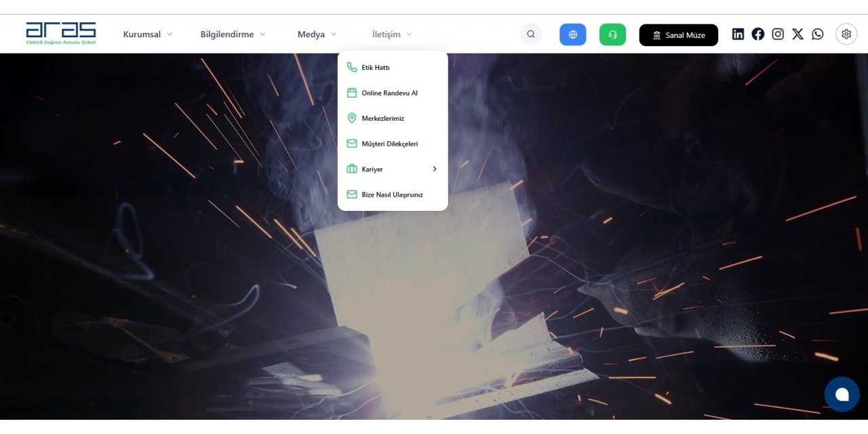Open the Instagram profile icon
868x434 pixels.
coord(778,34)
